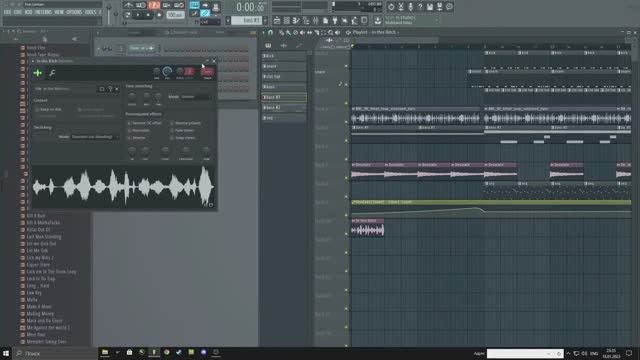Select the bass #2 pattern in picker
640x360 pixels.
pyautogui.click(x=284, y=107)
